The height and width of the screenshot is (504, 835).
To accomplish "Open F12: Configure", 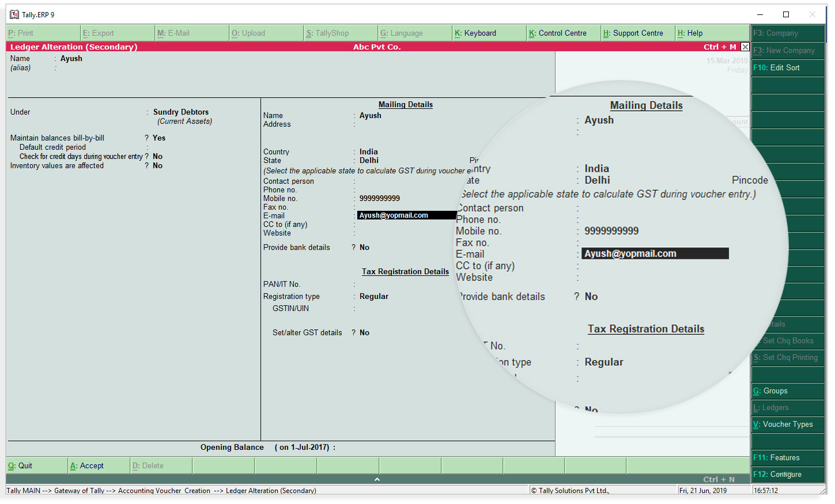I will (788, 475).
